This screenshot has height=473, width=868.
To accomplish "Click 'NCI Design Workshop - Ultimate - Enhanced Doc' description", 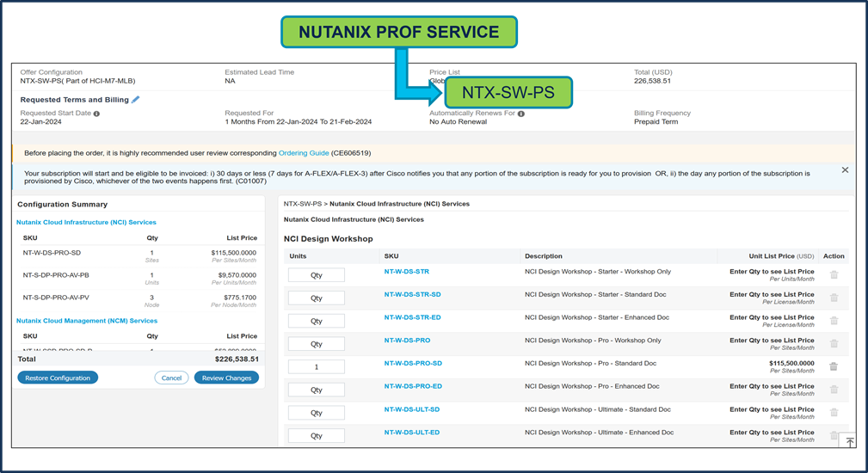I will coord(599,433).
